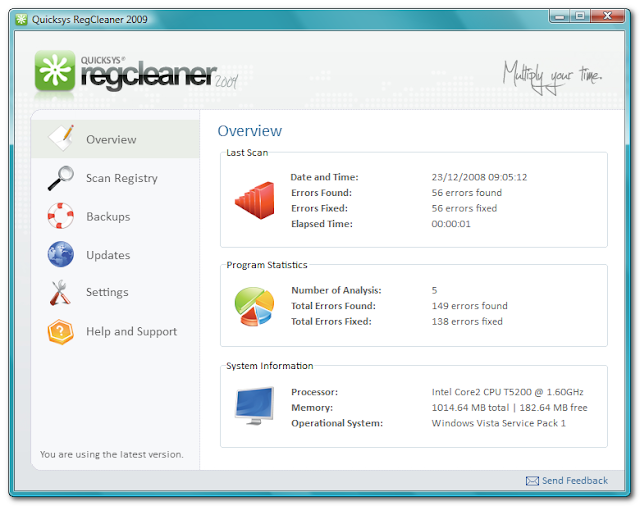Click the '1014.64 MB total' memory value
The image size is (640, 506).
click(470, 407)
